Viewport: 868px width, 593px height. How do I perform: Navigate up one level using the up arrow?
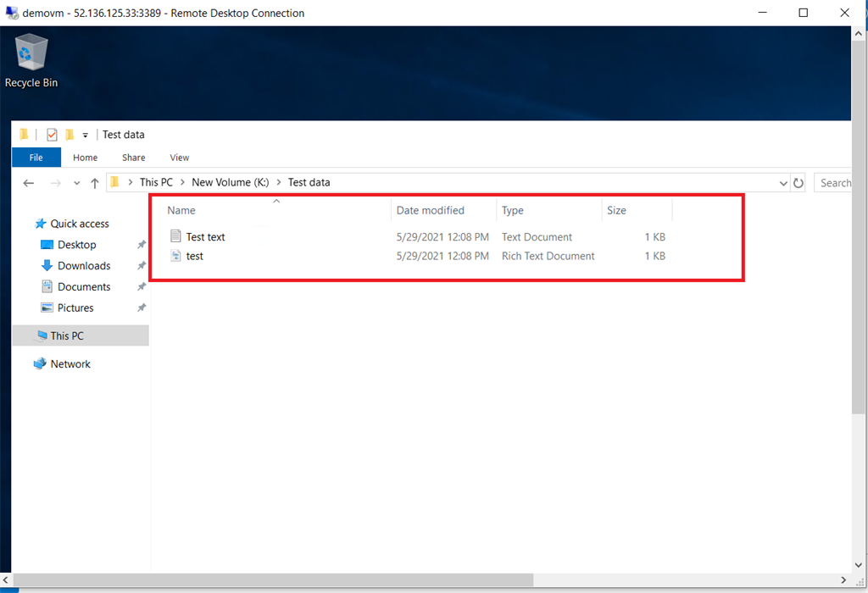[x=94, y=182]
